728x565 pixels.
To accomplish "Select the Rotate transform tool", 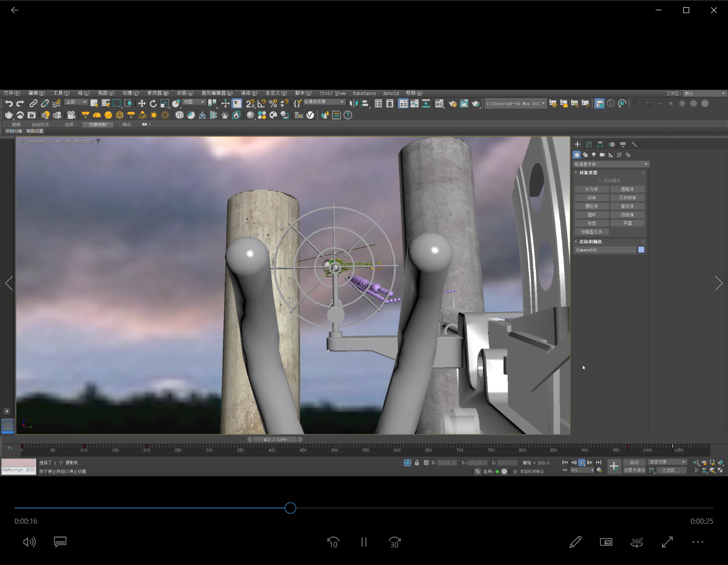I will 153,103.
